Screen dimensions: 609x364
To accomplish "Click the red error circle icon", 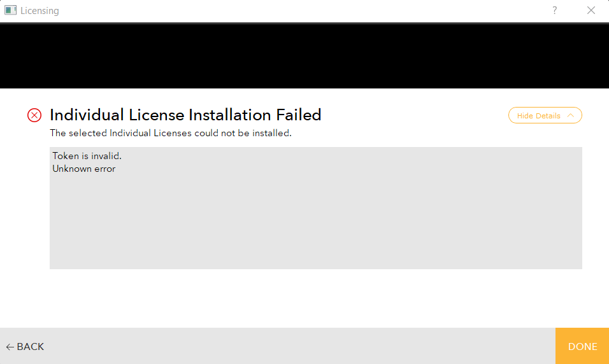I will coord(34,115).
